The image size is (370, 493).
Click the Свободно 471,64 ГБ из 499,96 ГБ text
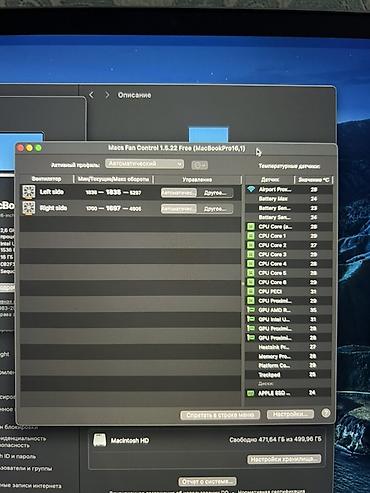click(x=275, y=439)
